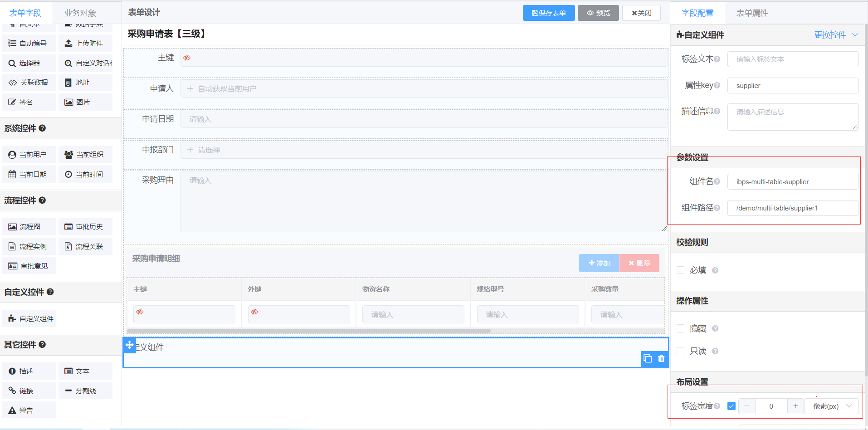Open the 更换控件 dropdown
This screenshot has width=868, height=430.
coord(835,35)
